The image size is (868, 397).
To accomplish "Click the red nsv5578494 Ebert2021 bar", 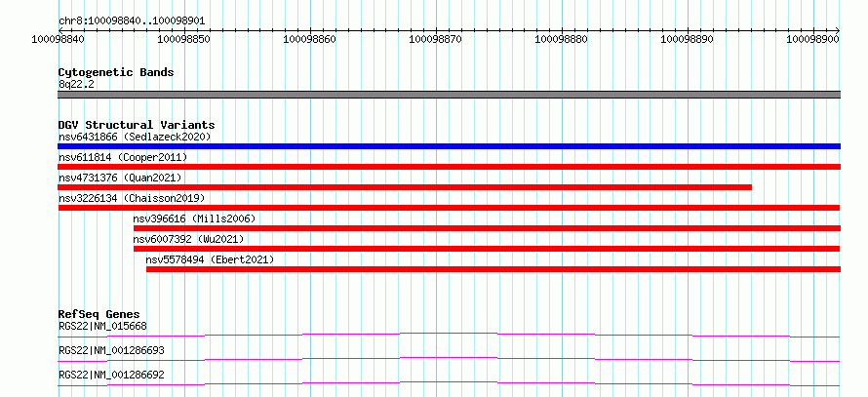I will 493,269.
